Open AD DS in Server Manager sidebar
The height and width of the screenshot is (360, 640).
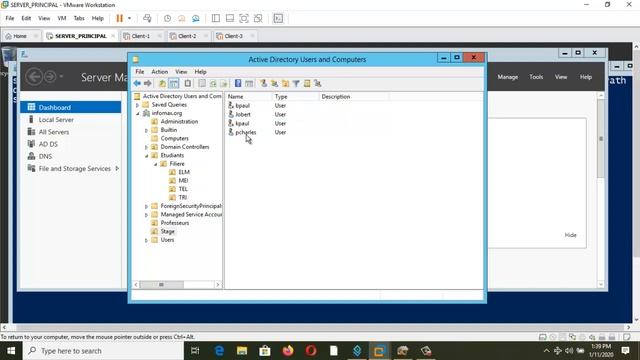48,144
